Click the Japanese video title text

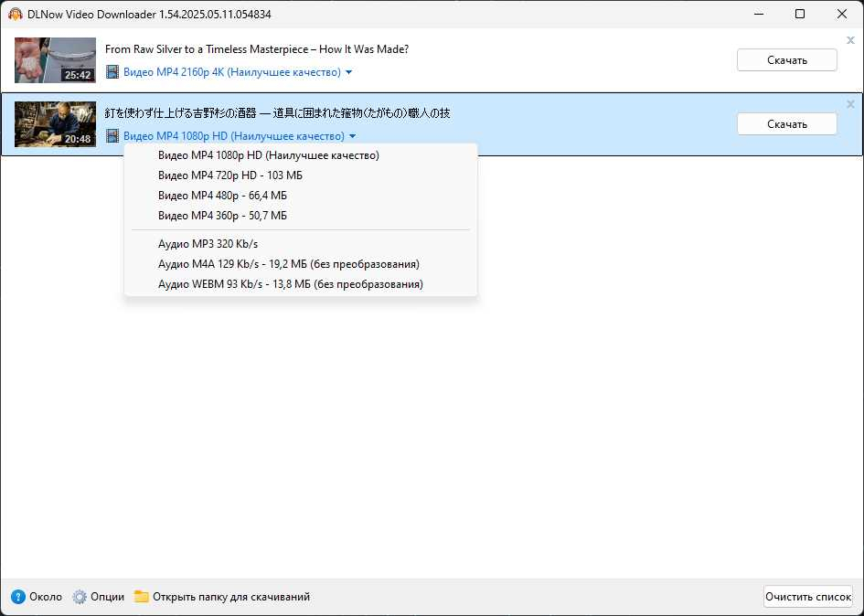click(277, 113)
